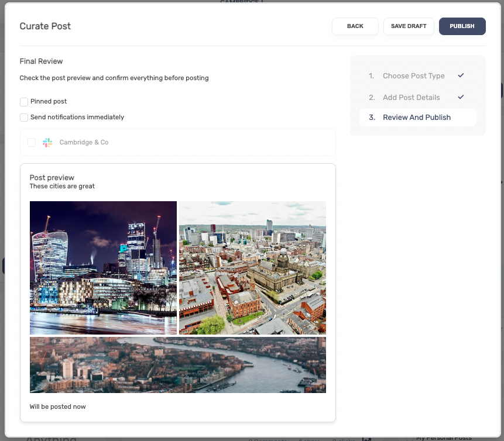Click checkmark icon next to Add Post Details
504x441 pixels.
pos(461,97)
